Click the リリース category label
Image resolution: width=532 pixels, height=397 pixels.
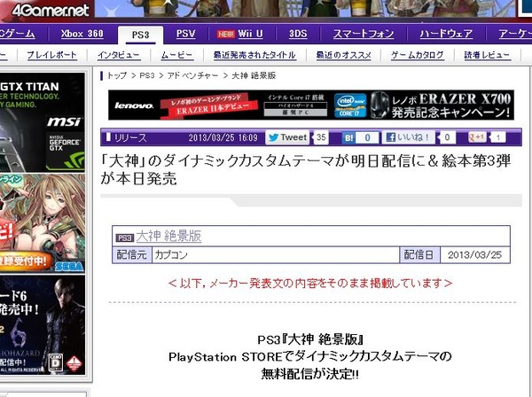point(130,137)
